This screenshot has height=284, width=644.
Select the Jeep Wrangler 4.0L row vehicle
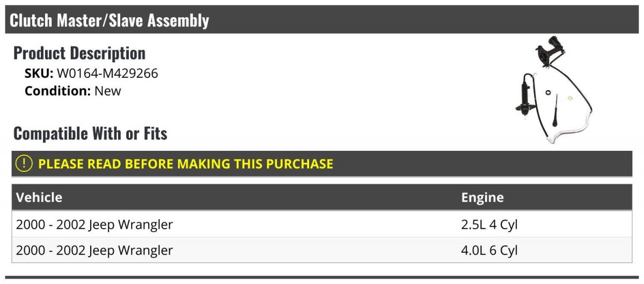click(x=94, y=250)
